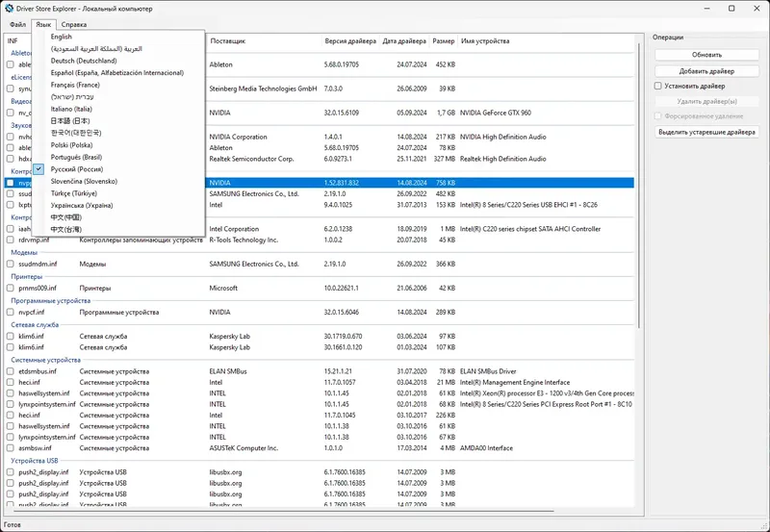Image resolution: width=770 pixels, height=532 pixels.
Task: Select NVIDIA GeForce GTX 960 device name
Action: 496,113
